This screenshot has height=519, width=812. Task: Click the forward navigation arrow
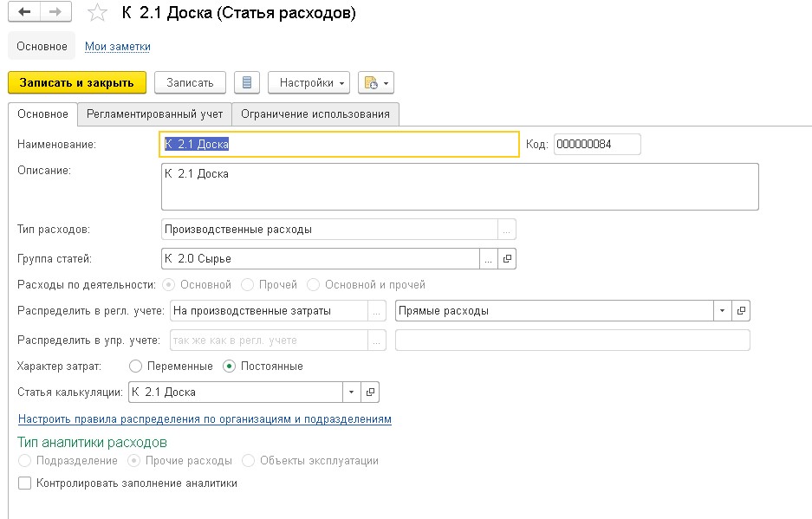point(55,13)
